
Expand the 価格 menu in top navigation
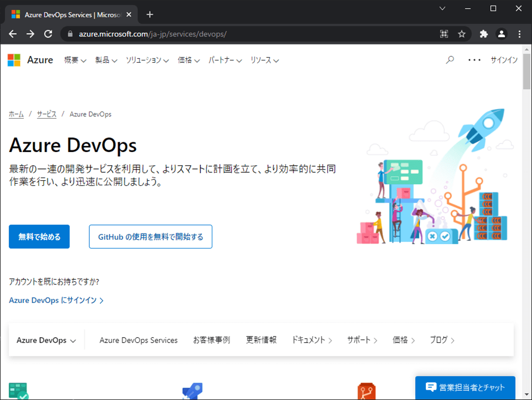point(188,60)
